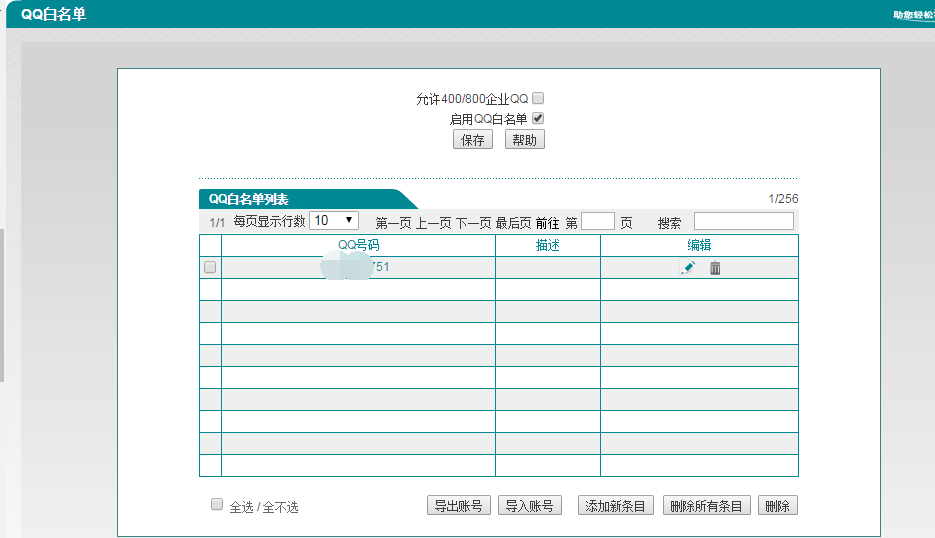Click the 描述 column header
935x538 pixels.
pos(547,245)
